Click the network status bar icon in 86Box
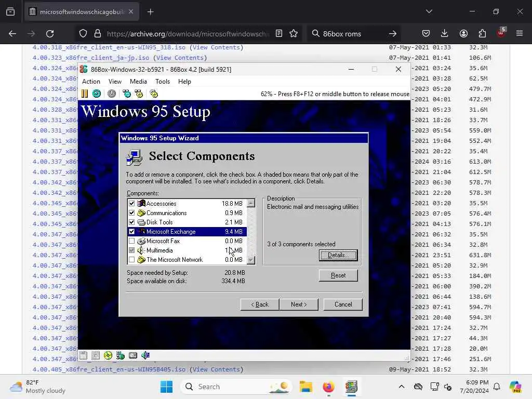Image resolution: width=532 pixels, height=399 pixels. point(121,355)
